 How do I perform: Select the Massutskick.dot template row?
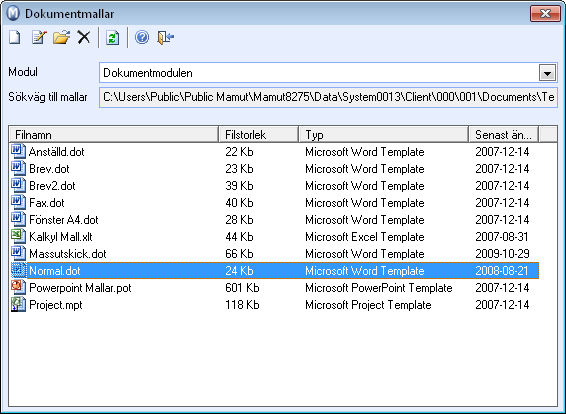pos(274,253)
